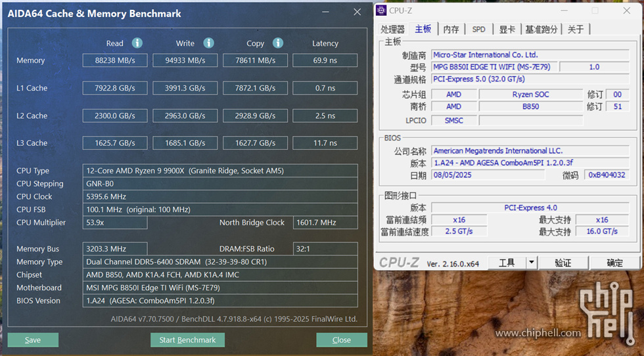This screenshot has width=644, height=356.
Task: Click the manufacturer Micro-Star International field
Action: [530, 55]
